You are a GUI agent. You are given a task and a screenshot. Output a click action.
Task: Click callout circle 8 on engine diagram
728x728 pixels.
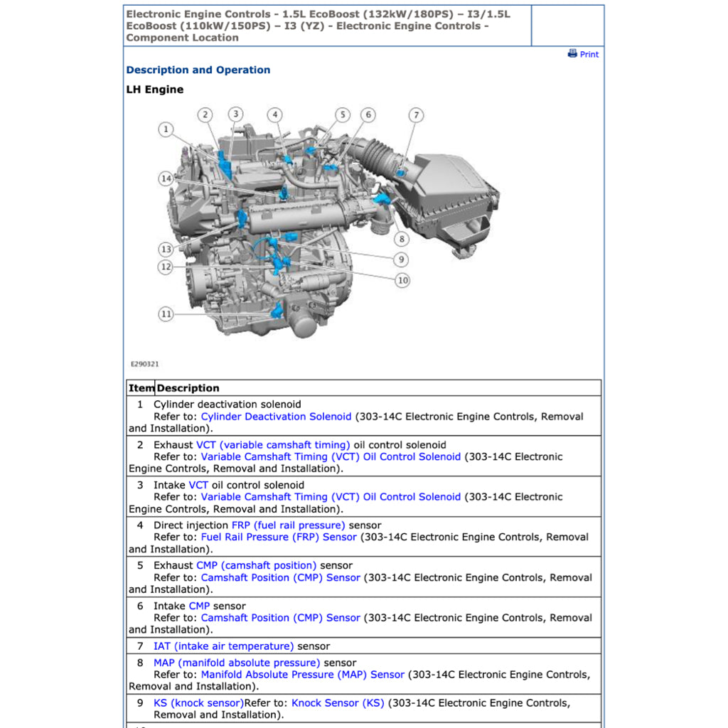coord(402,240)
